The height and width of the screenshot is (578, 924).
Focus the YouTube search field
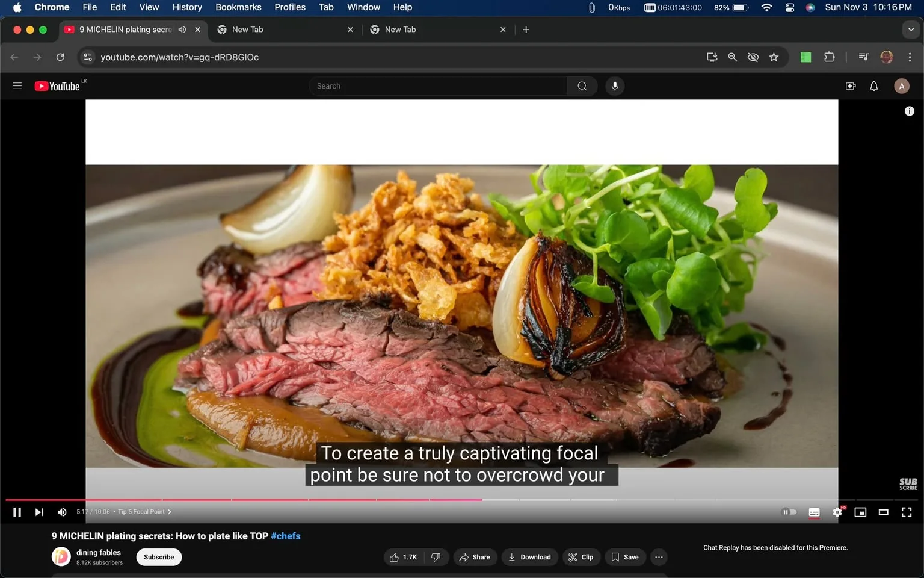pos(438,86)
